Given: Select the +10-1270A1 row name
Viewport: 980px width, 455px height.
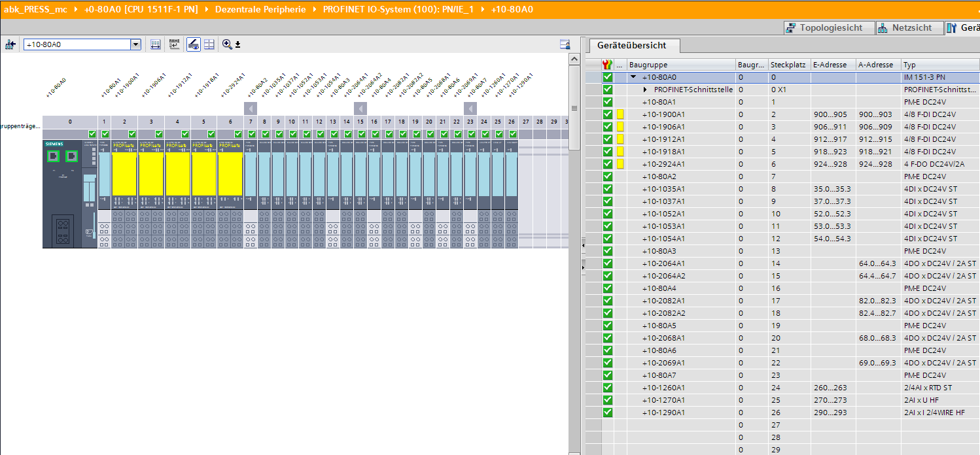Looking at the screenshot, I should [663, 400].
